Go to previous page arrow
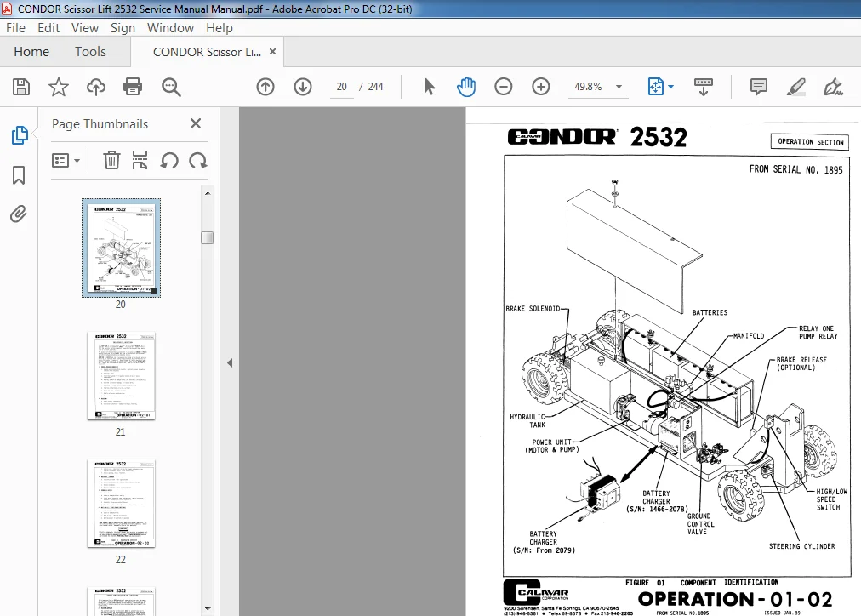The width and height of the screenshot is (861, 616). [265, 87]
